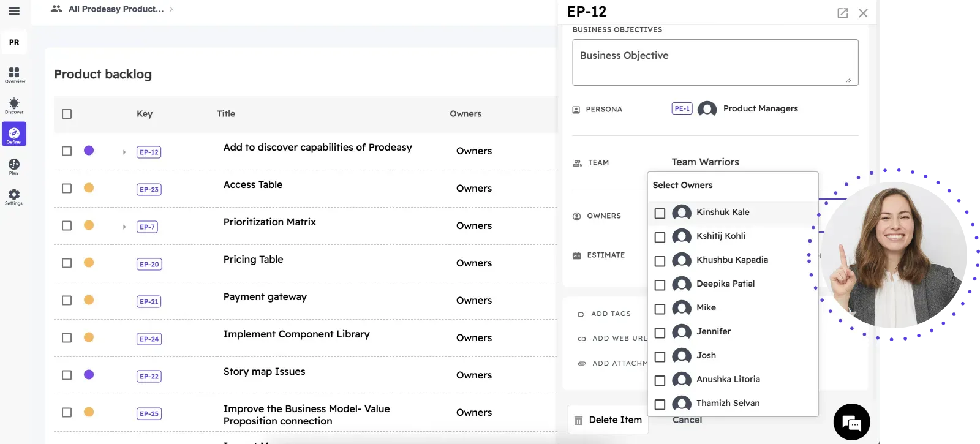Click the Add Tags link
980x444 pixels.
tap(610, 314)
